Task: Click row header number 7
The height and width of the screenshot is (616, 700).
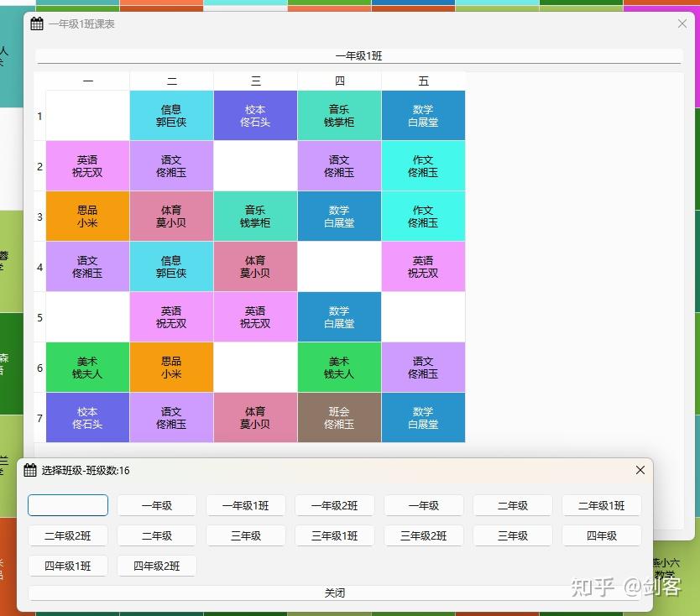Action: point(39,418)
